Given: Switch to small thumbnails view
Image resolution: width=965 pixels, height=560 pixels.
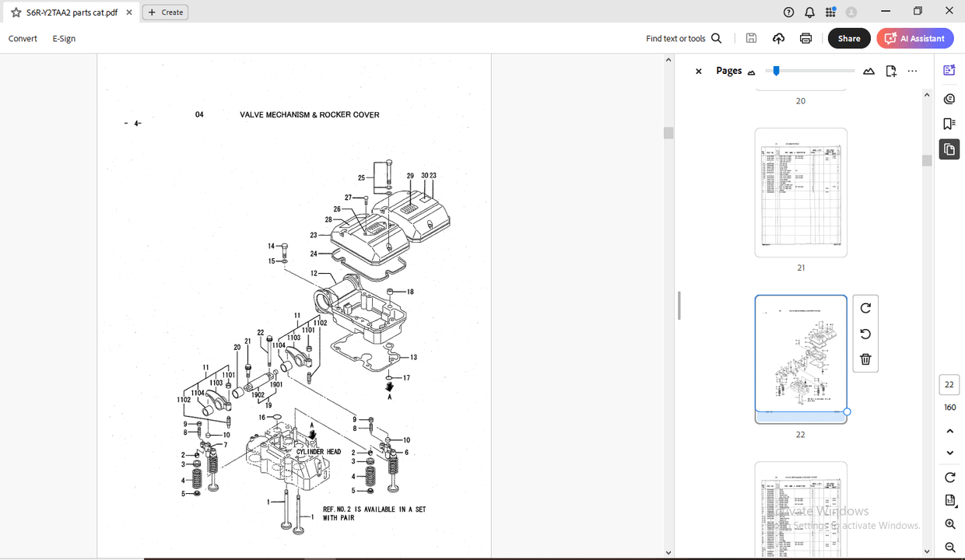Looking at the screenshot, I should (750, 72).
